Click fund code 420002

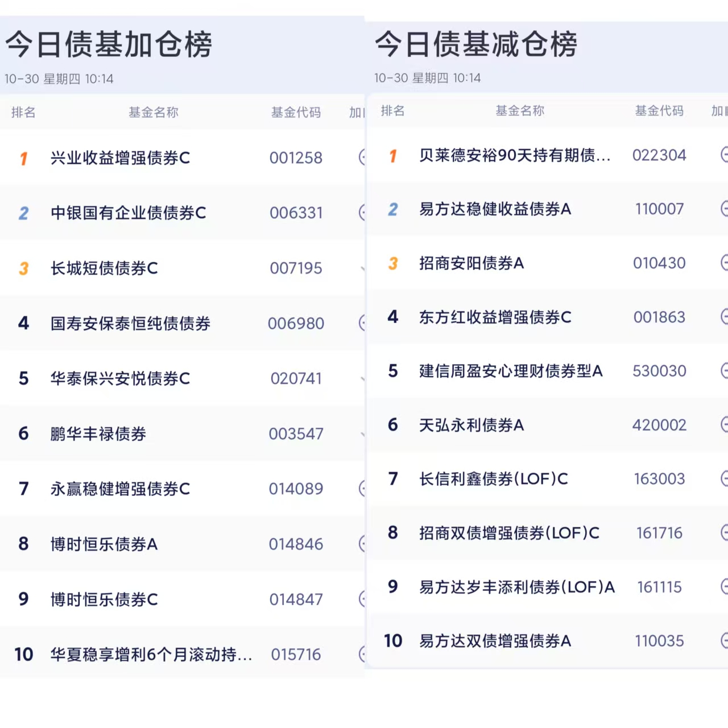[659, 425]
